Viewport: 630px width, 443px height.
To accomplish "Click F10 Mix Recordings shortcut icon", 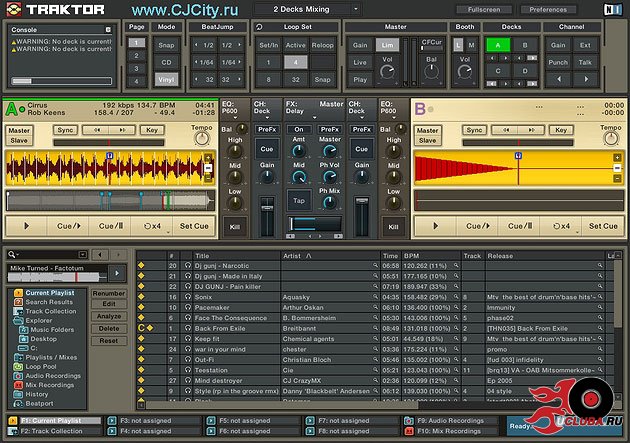I will [409, 431].
